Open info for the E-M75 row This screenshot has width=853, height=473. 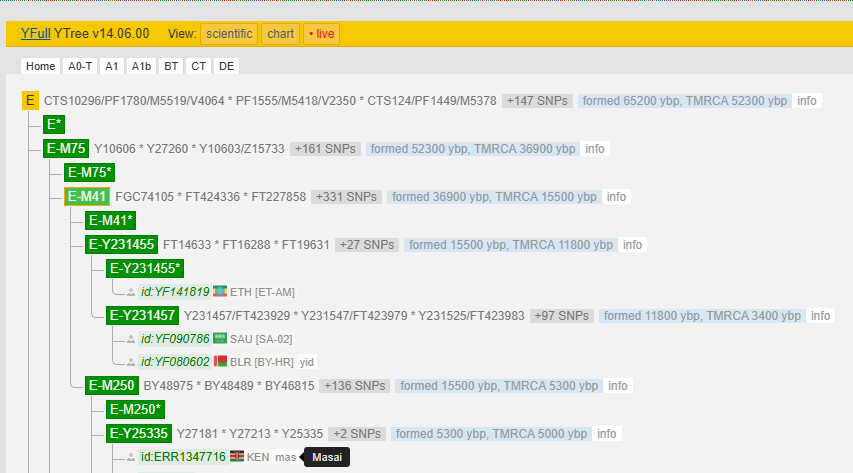click(595, 149)
